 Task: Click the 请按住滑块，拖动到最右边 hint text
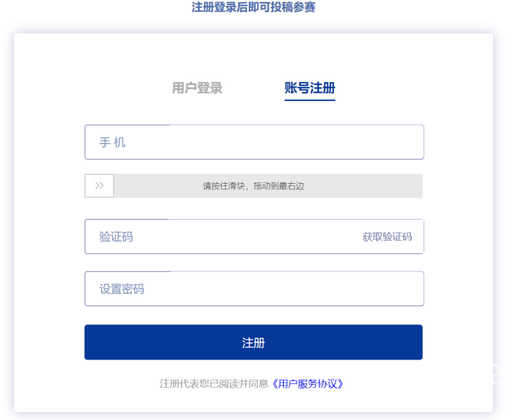[253, 186]
